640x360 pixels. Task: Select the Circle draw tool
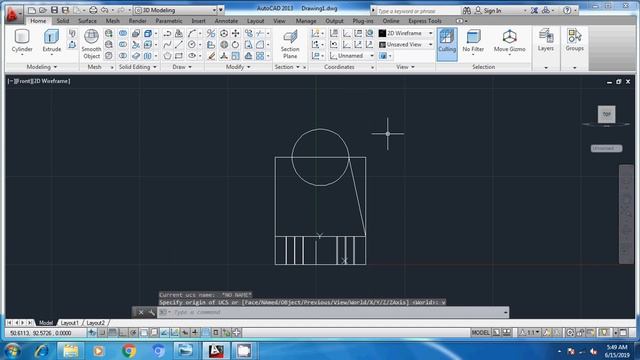[192, 44]
